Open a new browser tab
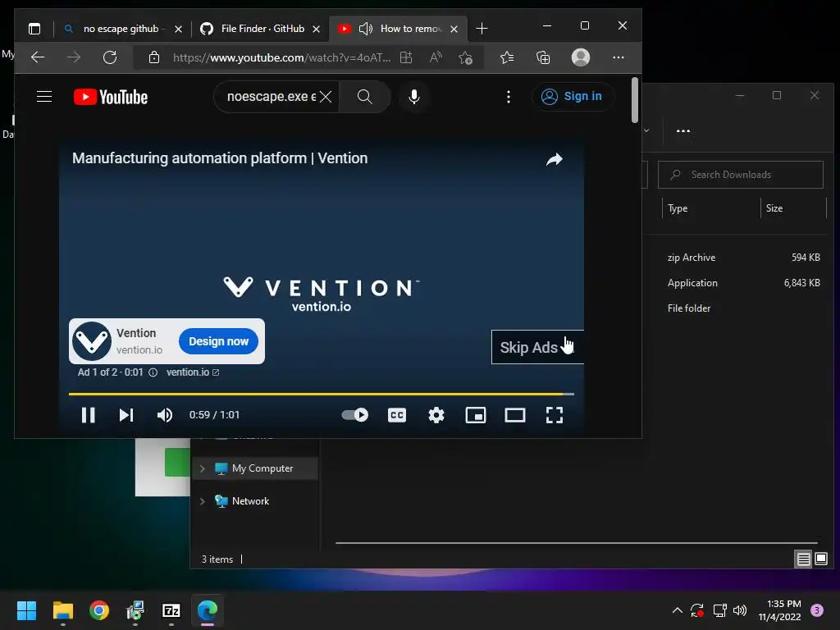 pyautogui.click(x=482, y=29)
